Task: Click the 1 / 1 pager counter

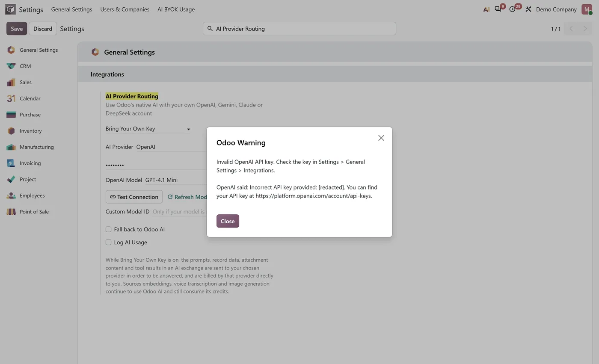Action: [x=555, y=29]
